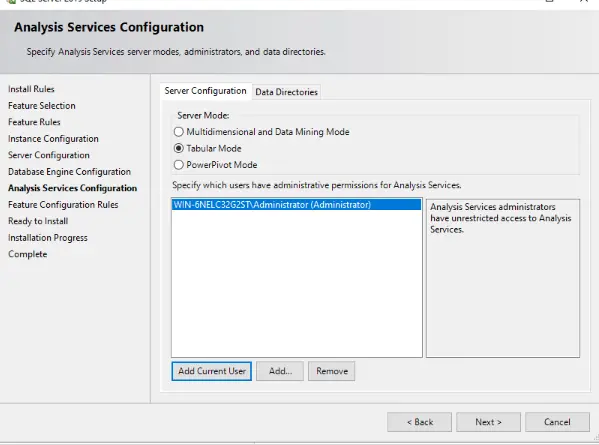Cancel the SQL Server setup
The width and height of the screenshot is (599, 445).
(557, 422)
